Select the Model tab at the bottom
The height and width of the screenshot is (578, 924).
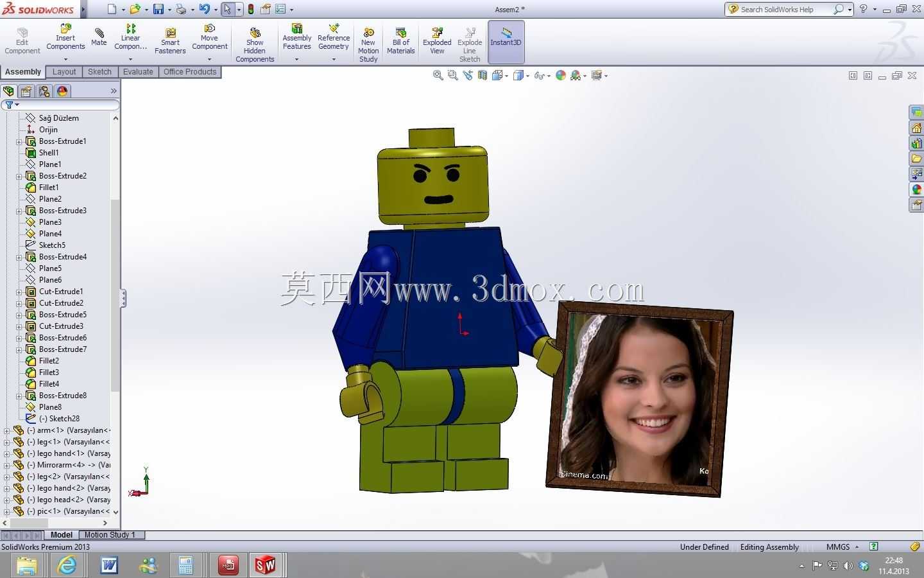(x=62, y=534)
